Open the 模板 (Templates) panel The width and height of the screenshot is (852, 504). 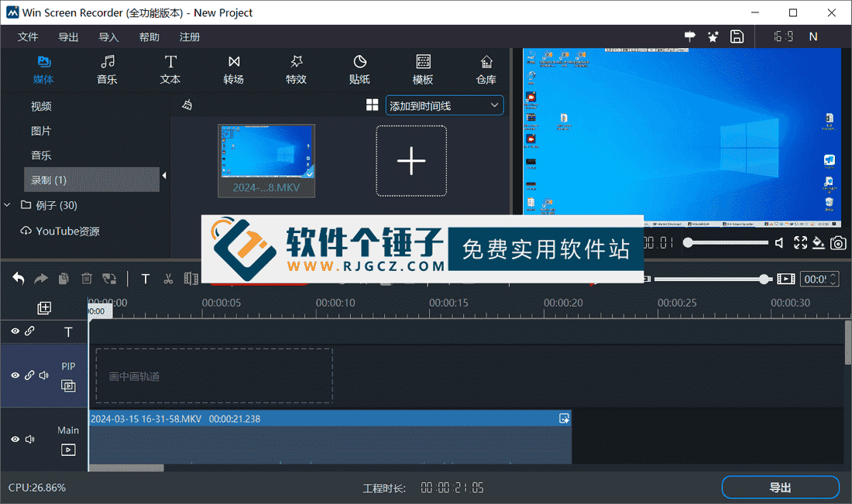click(x=423, y=70)
